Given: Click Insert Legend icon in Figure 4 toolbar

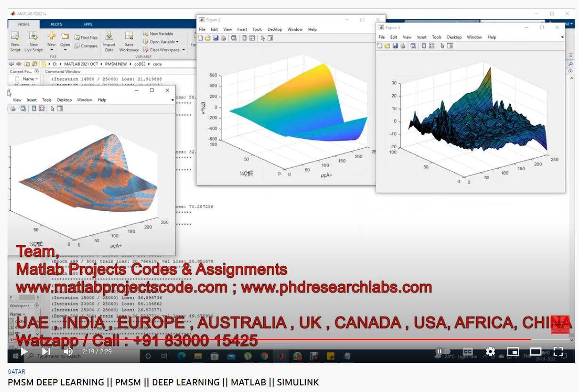Looking at the screenshot, I should click(432, 46).
